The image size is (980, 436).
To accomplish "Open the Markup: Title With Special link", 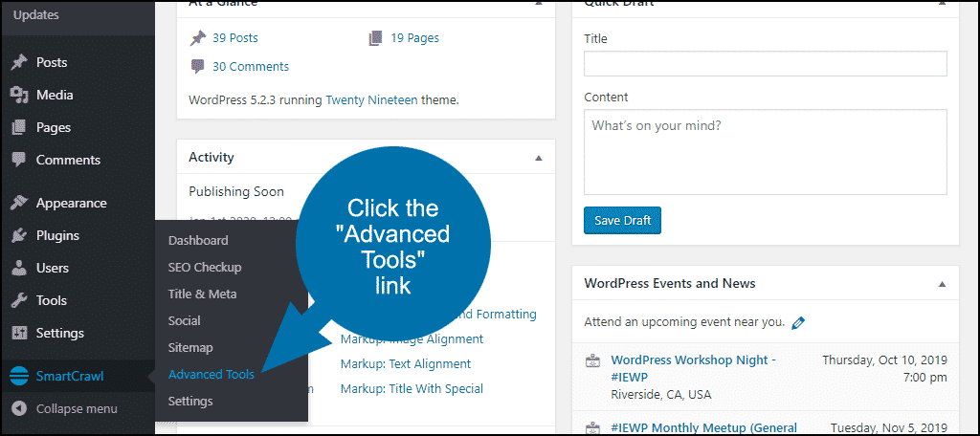I will [412, 389].
